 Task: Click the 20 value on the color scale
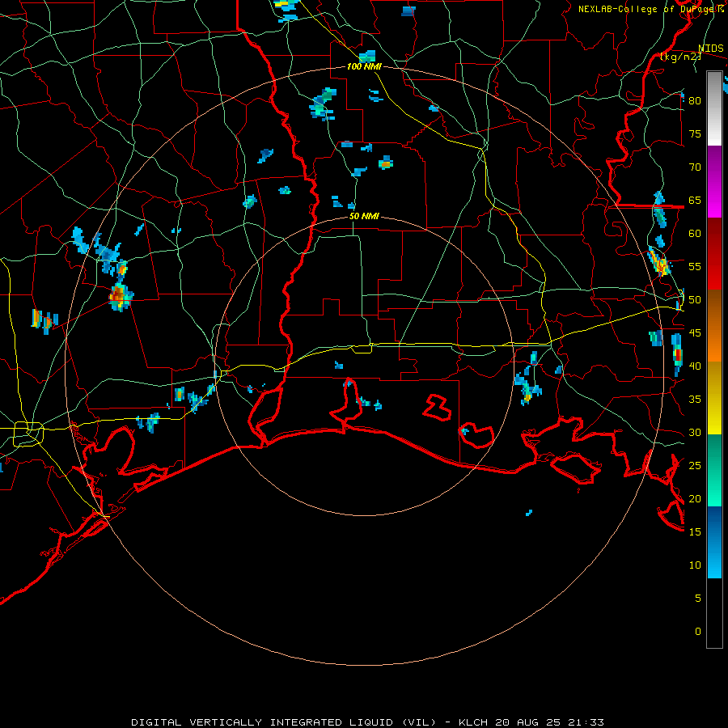[x=695, y=498]
